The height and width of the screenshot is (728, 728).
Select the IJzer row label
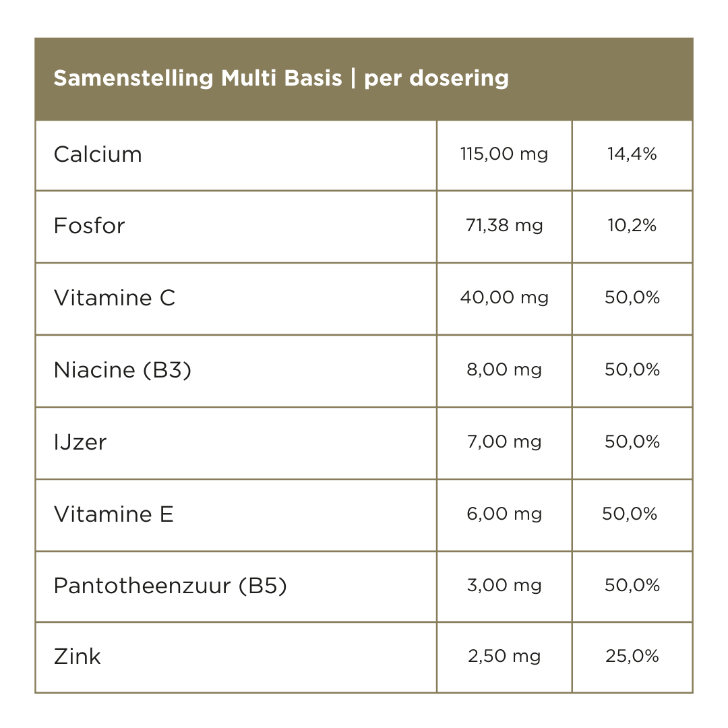80,442
